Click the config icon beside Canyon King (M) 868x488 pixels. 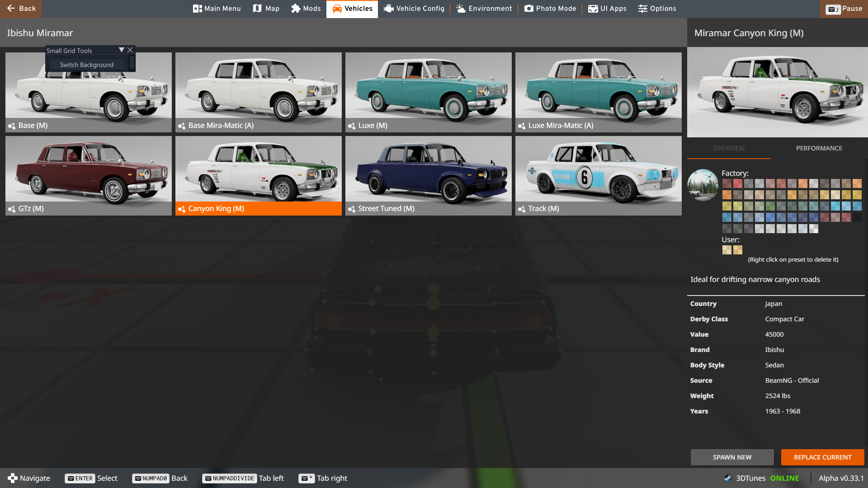point(182,209)
